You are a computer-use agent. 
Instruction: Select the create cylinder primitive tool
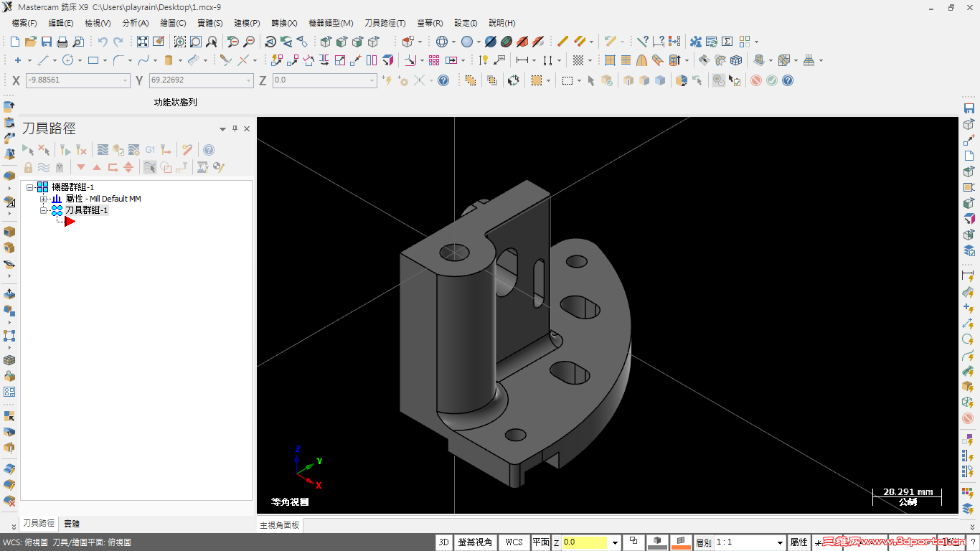[x=169, y=60]
